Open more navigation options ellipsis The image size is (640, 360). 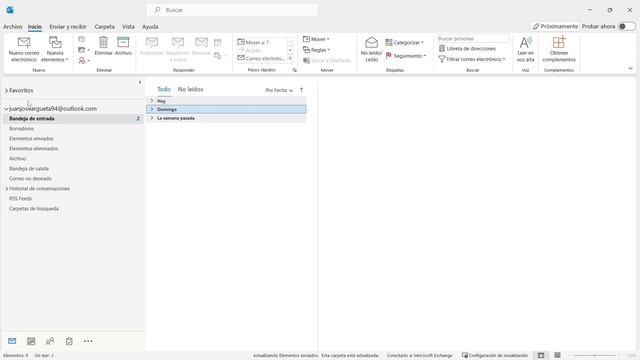click(88, 341)
